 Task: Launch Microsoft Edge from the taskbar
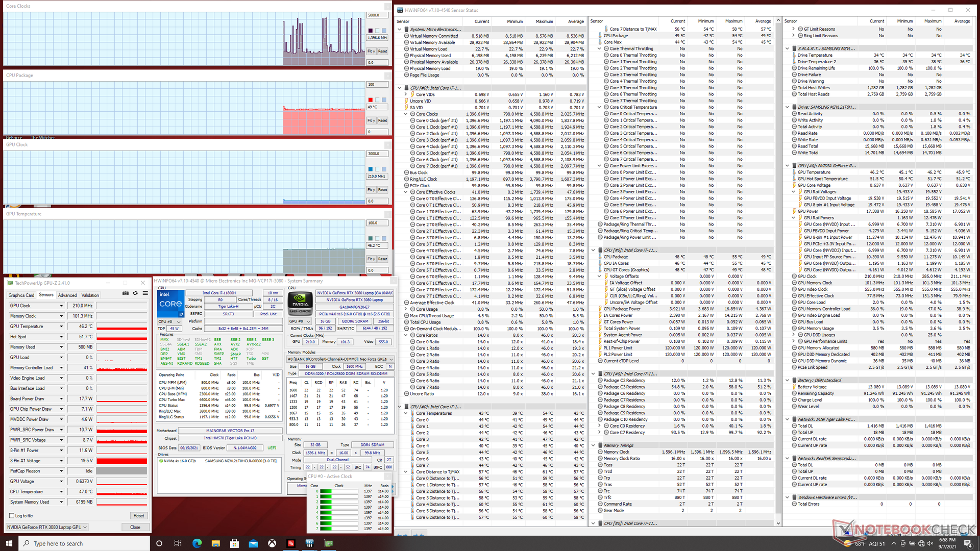[197, 543]
